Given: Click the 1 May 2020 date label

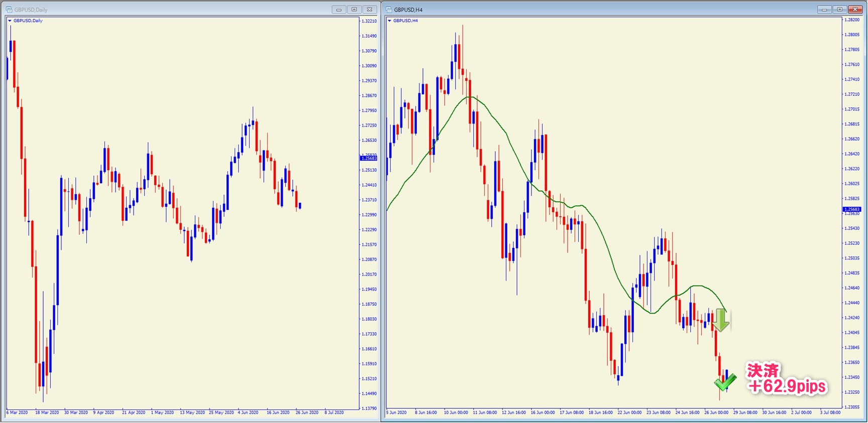Looking at the screenshot, I should [x=162, y=412].
